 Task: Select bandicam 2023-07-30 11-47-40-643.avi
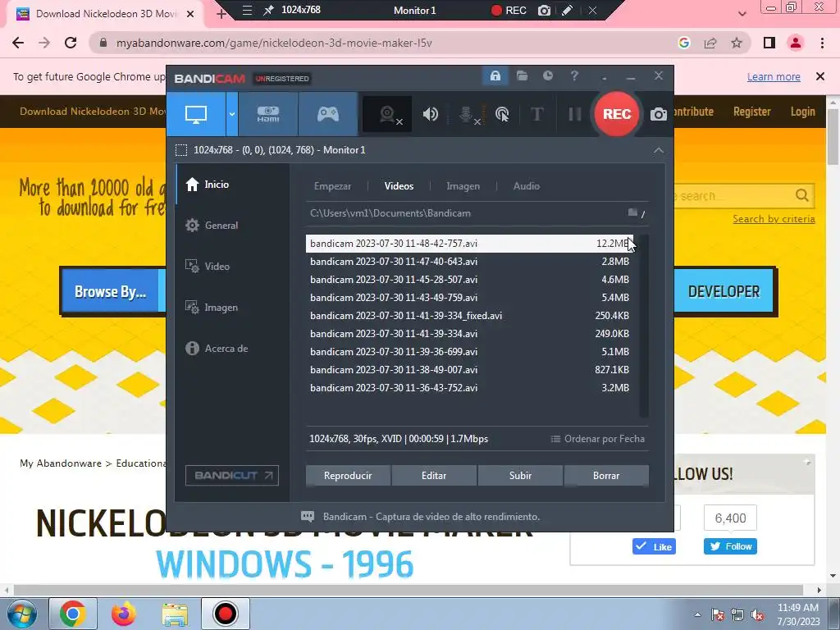470,262
